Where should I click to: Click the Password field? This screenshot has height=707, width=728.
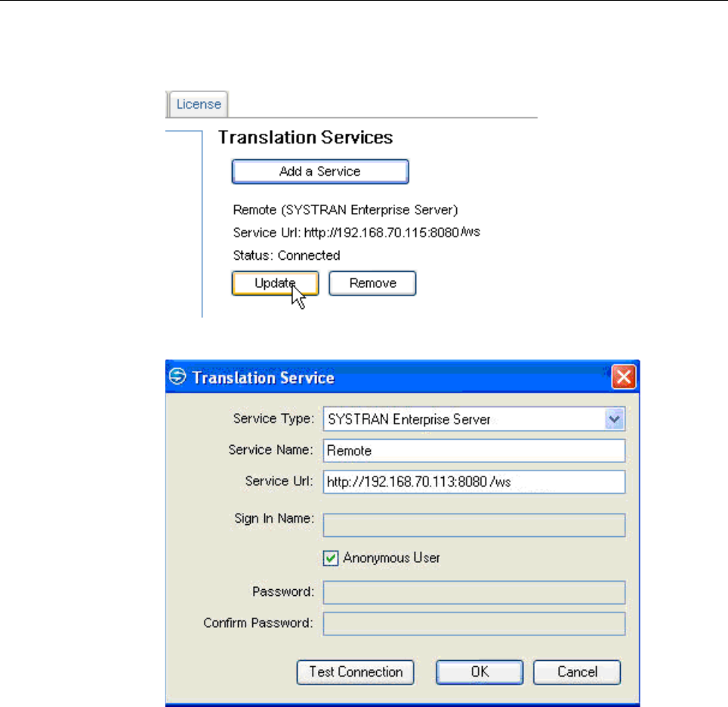click(474, 592)
